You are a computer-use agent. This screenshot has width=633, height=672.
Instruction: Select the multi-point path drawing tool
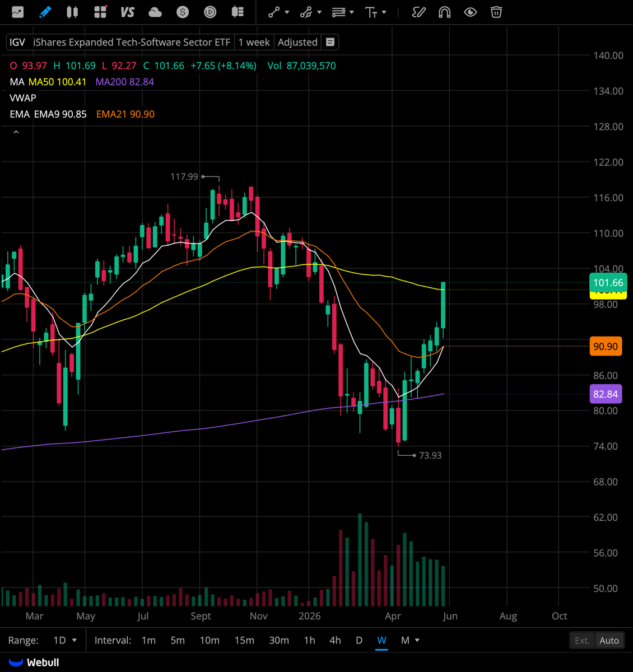click(x=306, y=12)
